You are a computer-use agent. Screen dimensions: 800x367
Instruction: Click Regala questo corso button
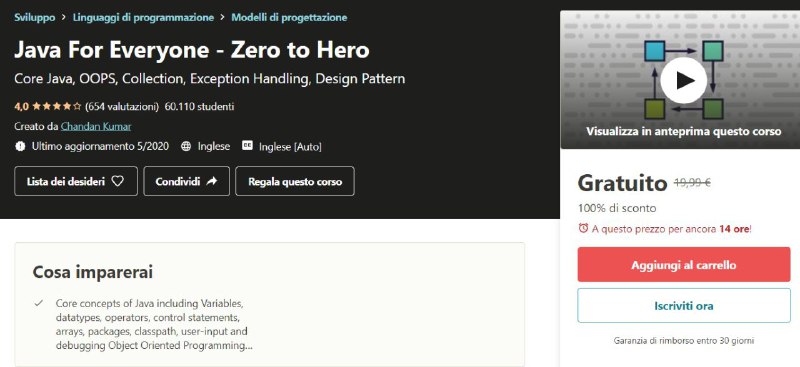point(295,181)
